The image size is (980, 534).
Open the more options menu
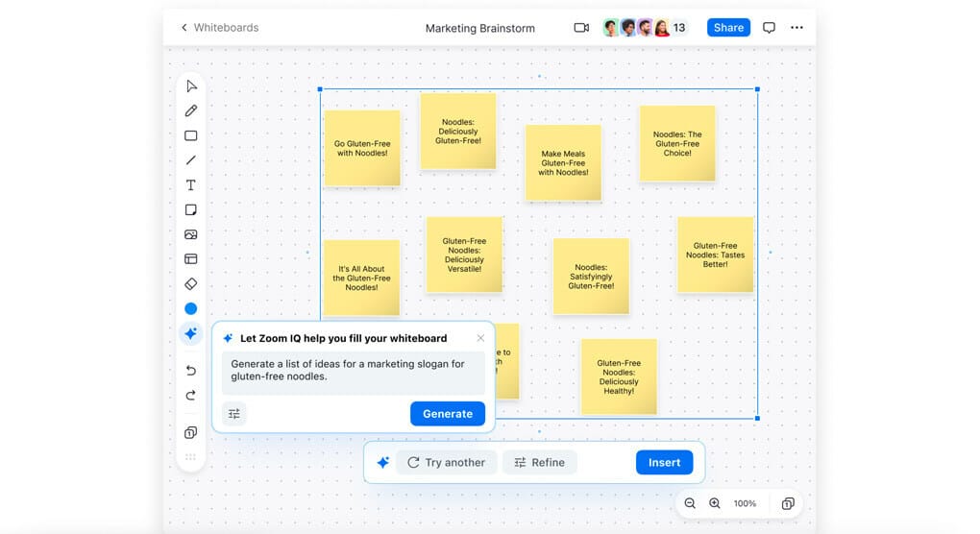coord(796,28)
